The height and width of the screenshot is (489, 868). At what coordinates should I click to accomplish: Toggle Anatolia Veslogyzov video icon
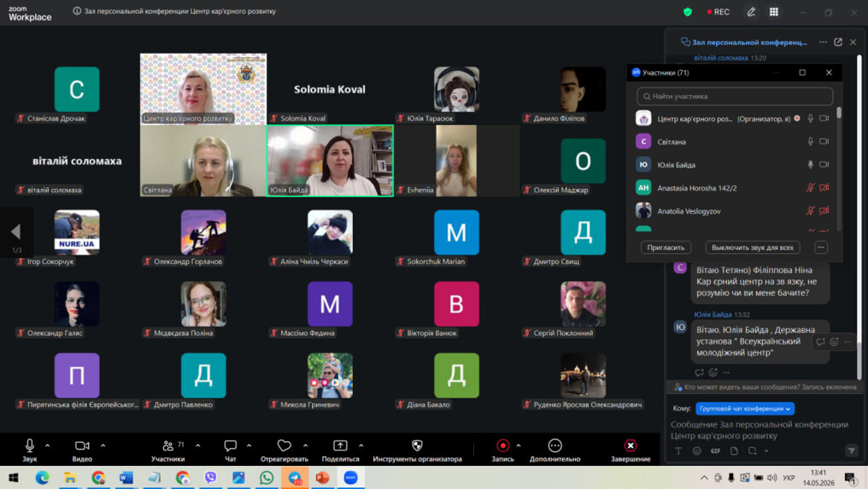point(824,211)
